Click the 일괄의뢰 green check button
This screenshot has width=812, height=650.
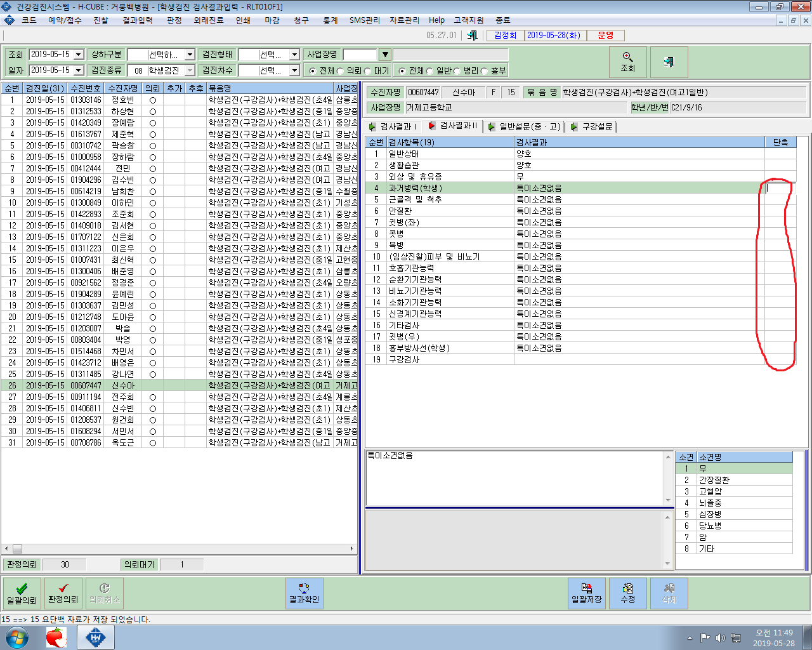(x=22, y=594)
